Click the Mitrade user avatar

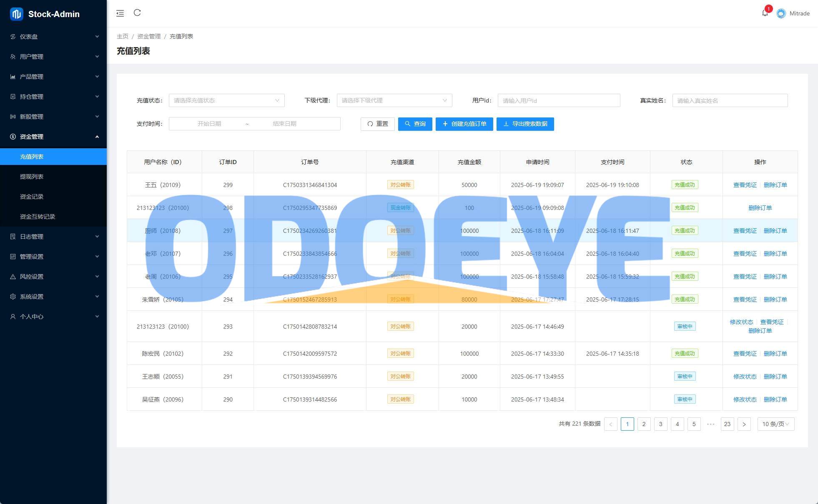781,13
